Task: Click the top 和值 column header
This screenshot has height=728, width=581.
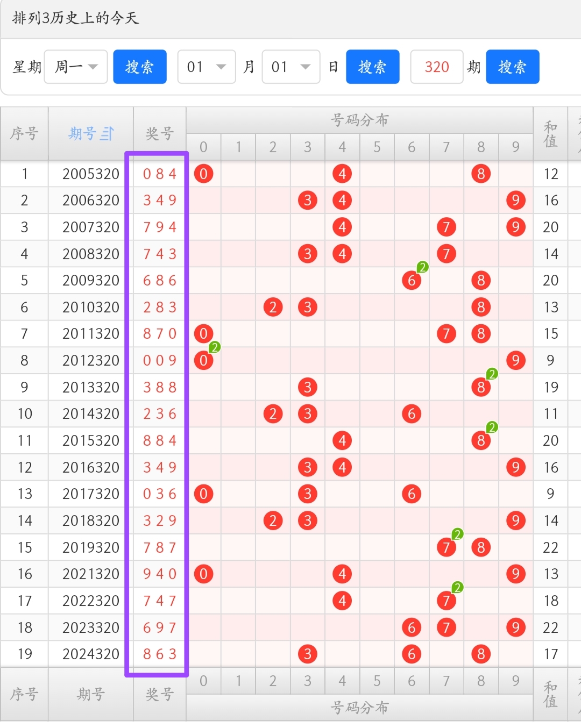Action: 550,133
